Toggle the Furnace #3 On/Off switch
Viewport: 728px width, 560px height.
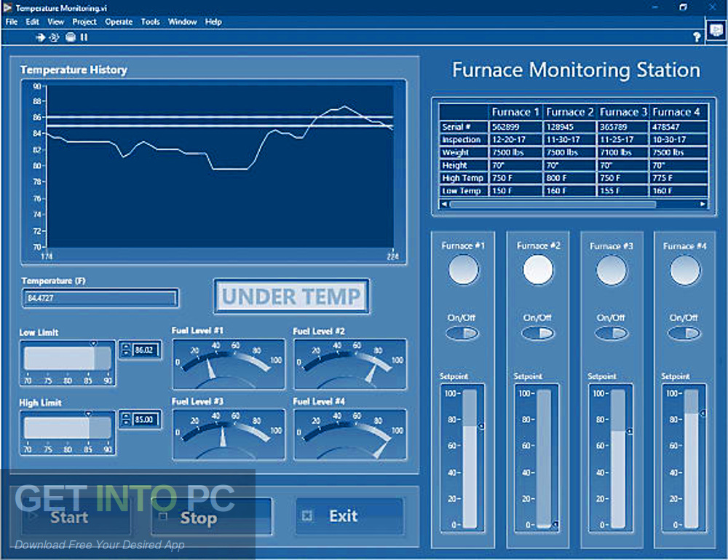611,333
